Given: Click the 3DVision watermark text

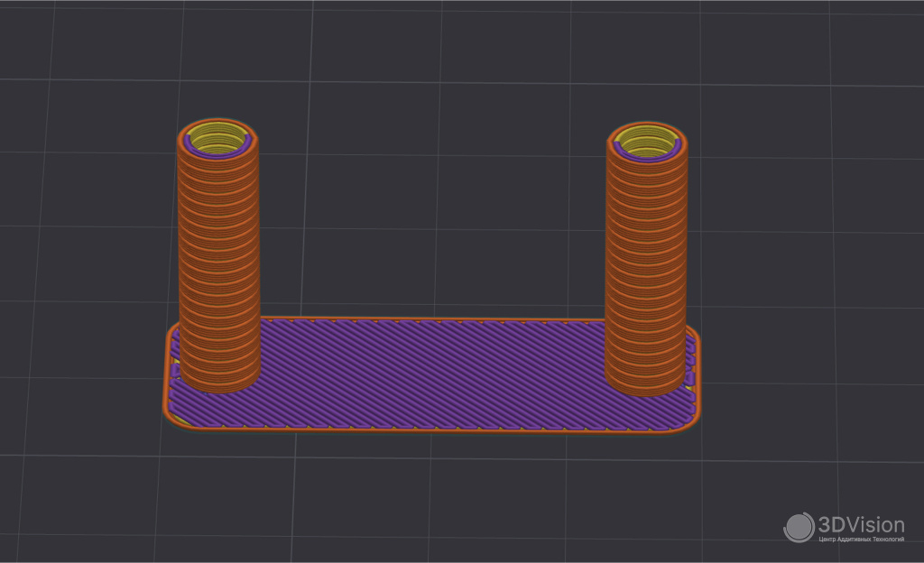Looking at the screenshot, I should [x=860, y=524].
